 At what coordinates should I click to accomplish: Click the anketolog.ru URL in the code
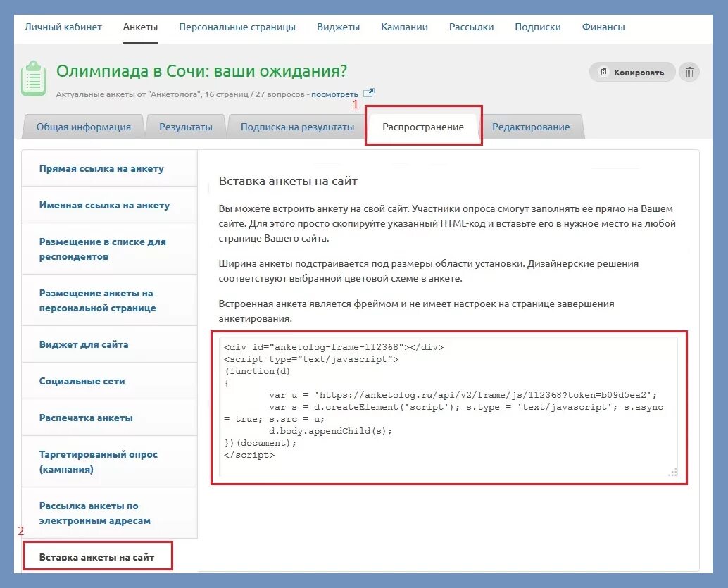(x=483, y=395)
